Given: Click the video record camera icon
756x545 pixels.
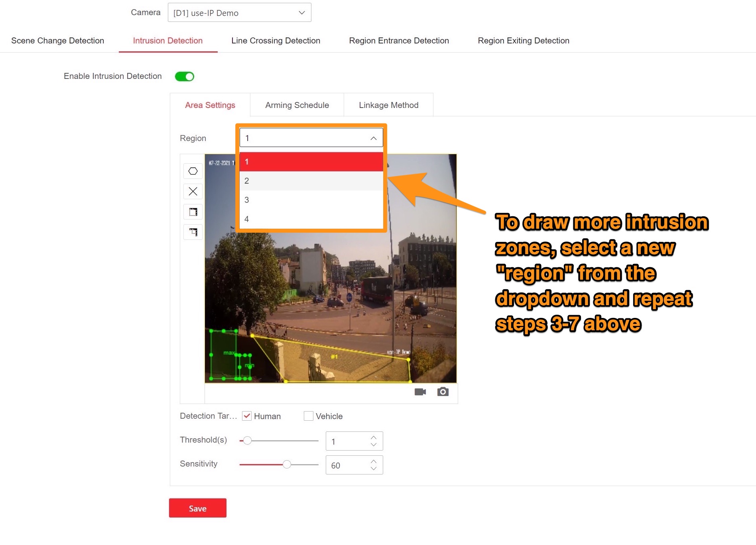Looking at the screenshot, I should [x=420, y=392].
